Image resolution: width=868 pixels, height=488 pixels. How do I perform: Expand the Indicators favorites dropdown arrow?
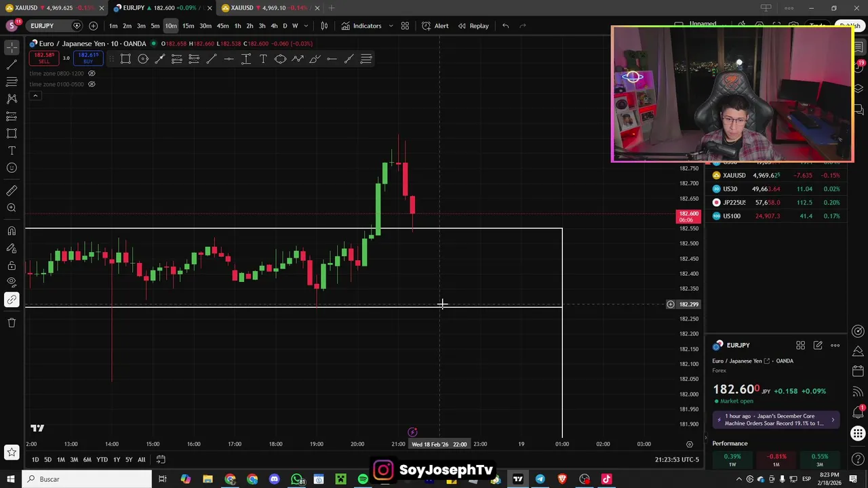pyautogui.click(x=391, y=26)
